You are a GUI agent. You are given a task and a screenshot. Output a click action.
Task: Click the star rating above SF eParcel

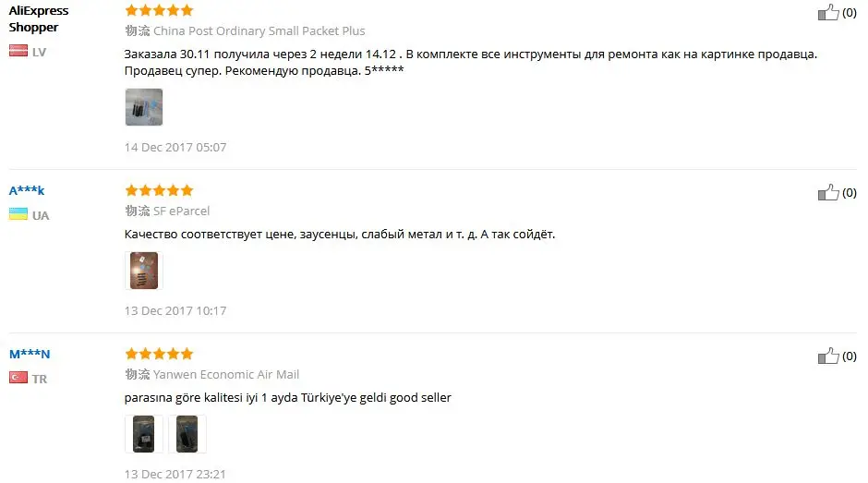point(159,190)
